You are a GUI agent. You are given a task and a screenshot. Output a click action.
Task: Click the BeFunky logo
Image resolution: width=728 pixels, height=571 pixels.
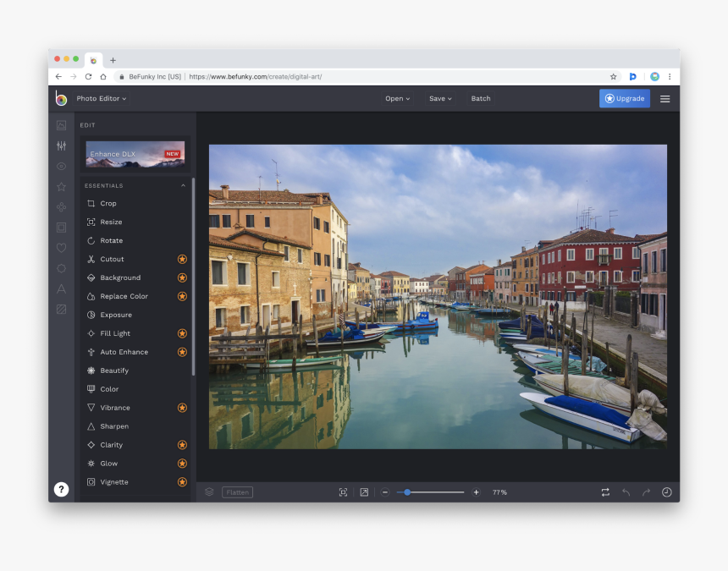61,98
